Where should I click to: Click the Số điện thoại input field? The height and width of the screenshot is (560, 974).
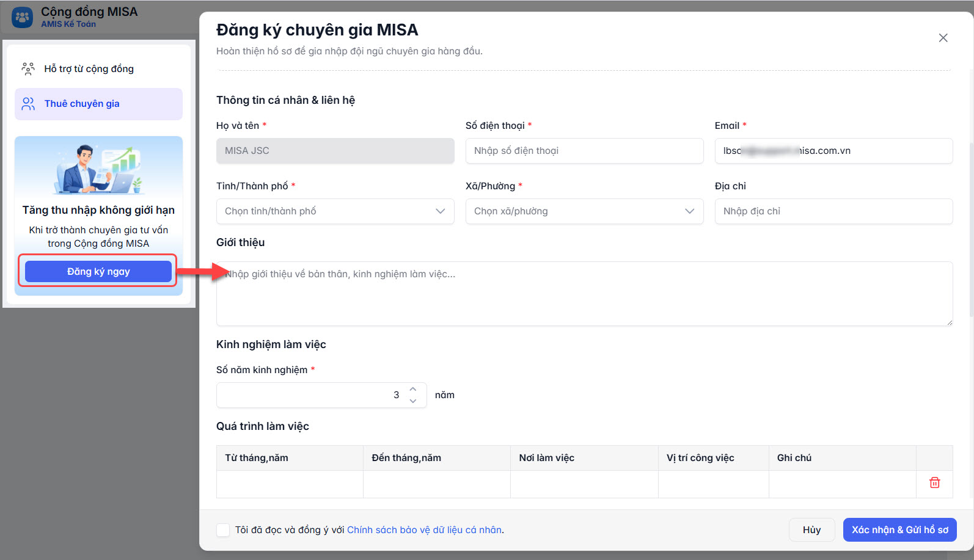584,151
